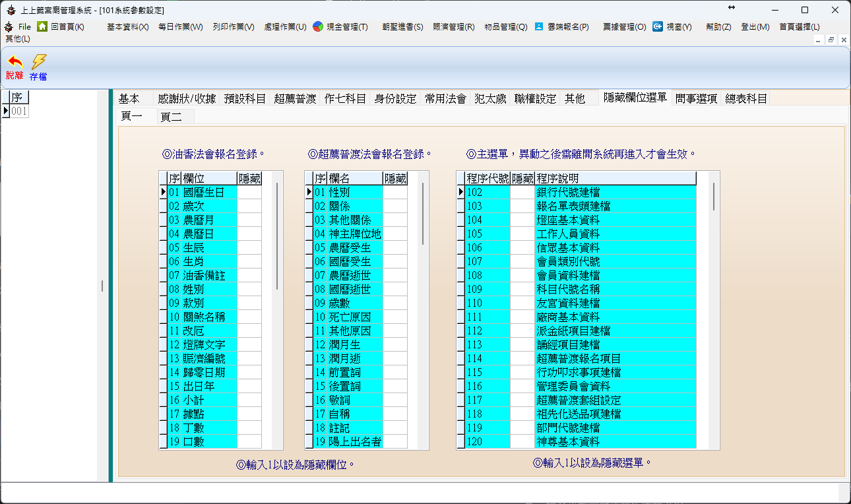Viewport: 851px width, 504px height.
Task: Click the 雲端報名 cloud signup icon
Action: [539, 26]
